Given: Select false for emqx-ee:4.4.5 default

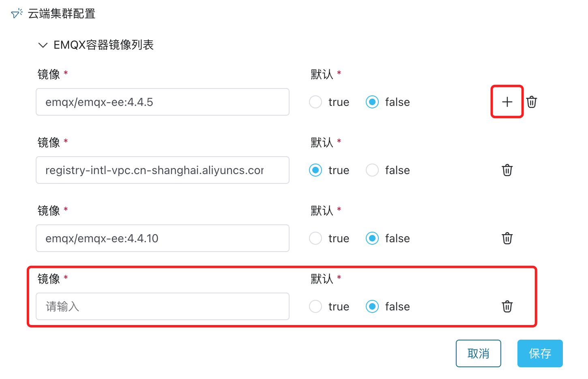Looking at the screenshot, I should point(372,102).
